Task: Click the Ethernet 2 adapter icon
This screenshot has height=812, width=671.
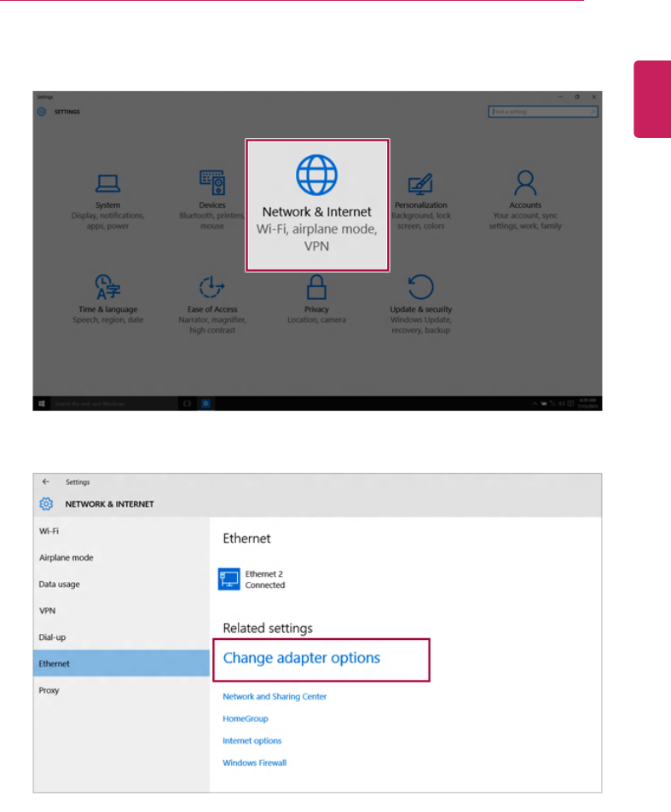Action: click(x=229, y=579)
